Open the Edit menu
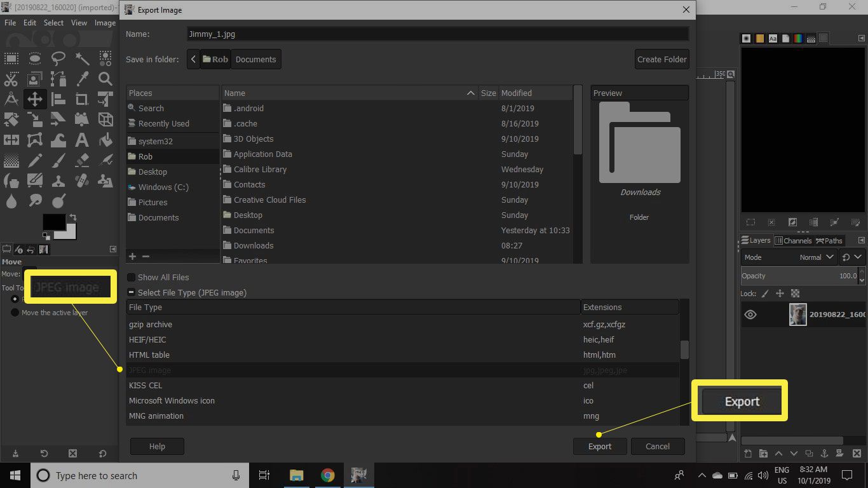 pos(30,22)
